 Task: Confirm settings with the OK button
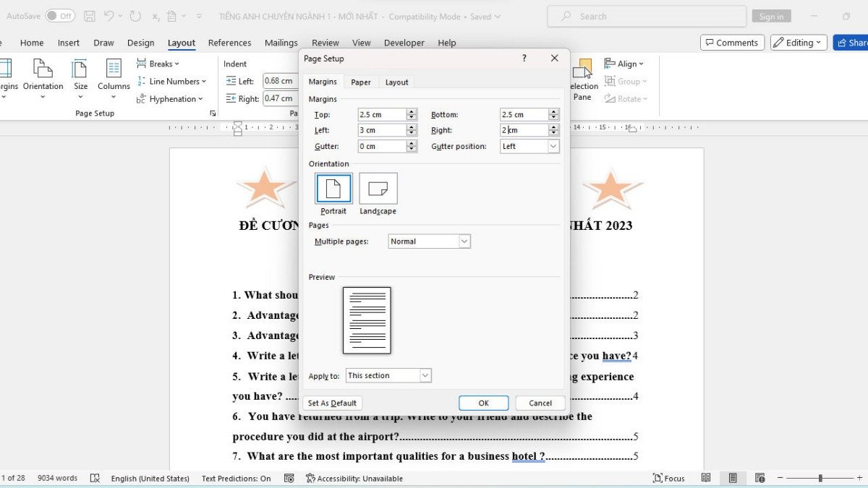483,403
